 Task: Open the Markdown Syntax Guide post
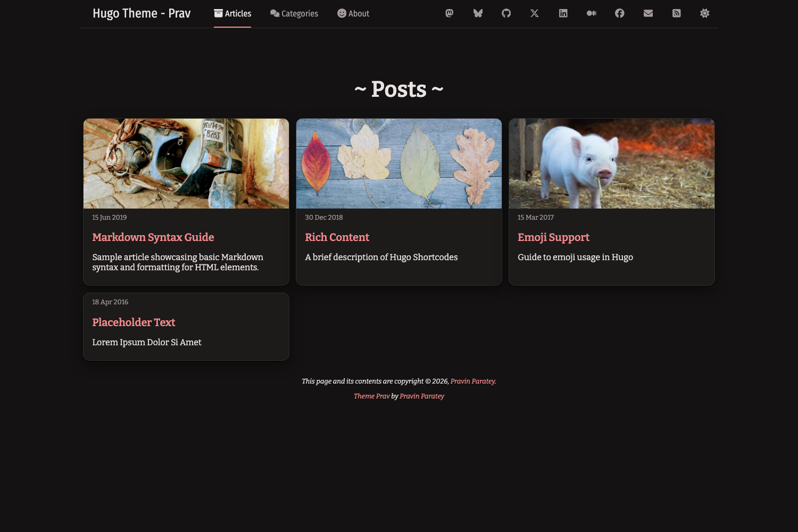pos(153,237)
